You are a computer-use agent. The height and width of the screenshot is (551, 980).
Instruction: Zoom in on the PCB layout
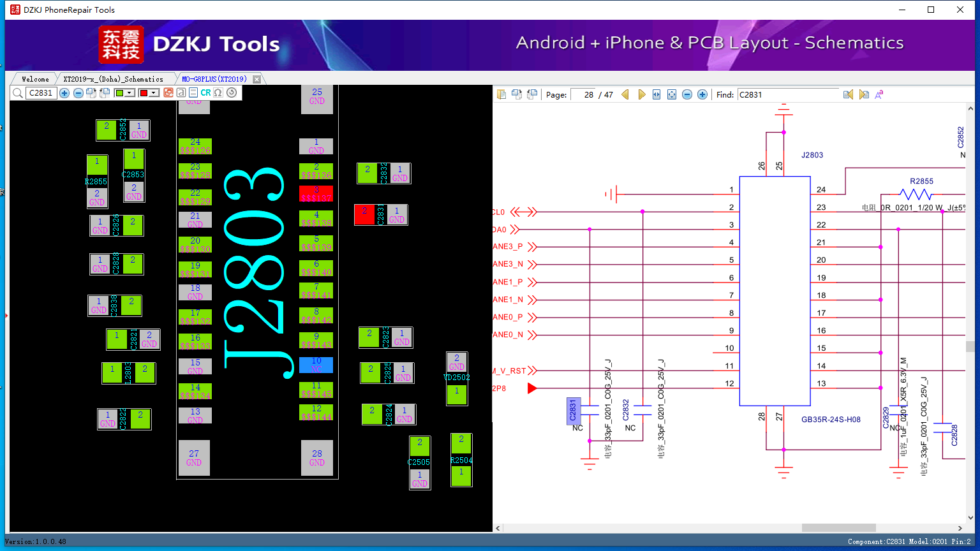pos(64,93)
